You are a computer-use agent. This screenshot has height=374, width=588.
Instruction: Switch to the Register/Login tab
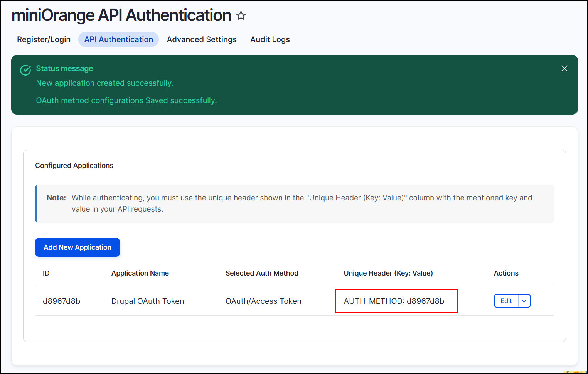44,39
